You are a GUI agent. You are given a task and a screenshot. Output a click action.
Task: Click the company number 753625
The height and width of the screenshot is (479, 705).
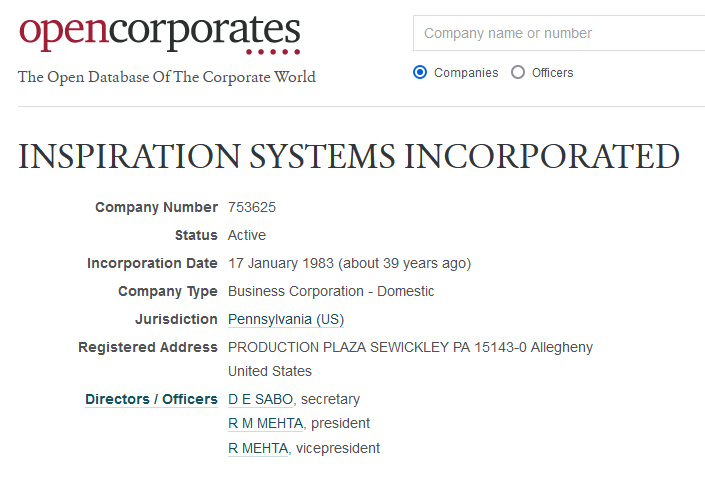click(252, 207)
